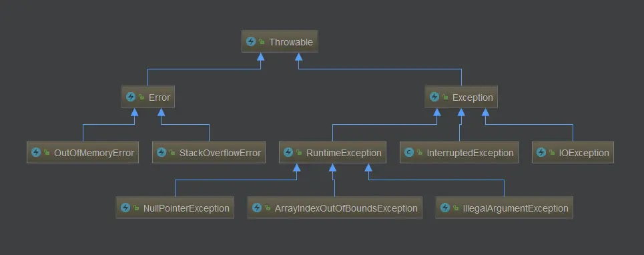
Task: Click the class icon on IllegalArgumentException
Action: pos(445,208)
